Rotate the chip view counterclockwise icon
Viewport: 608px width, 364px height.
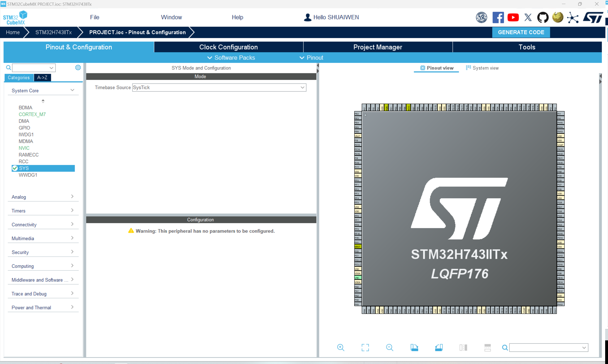pos(439,347)
